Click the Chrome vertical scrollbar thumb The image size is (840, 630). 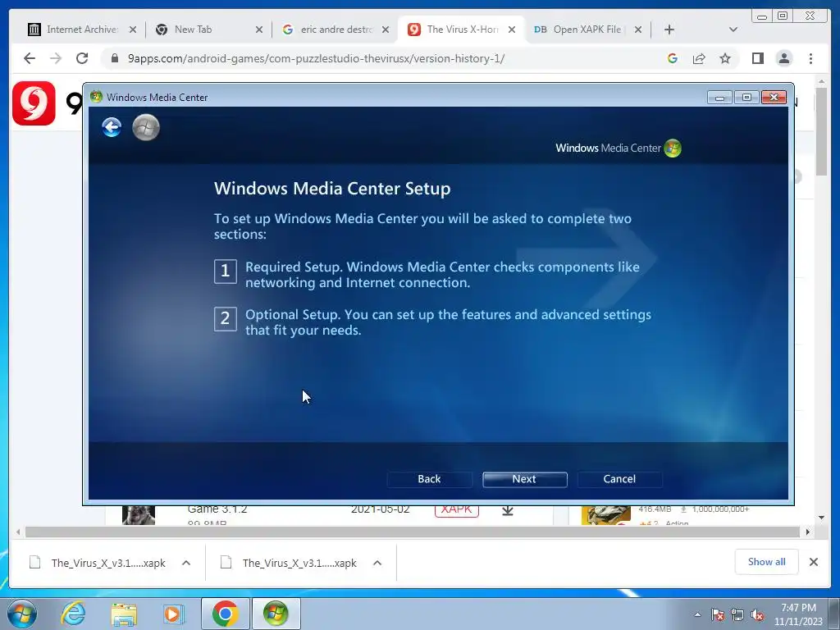pos(822,131)
